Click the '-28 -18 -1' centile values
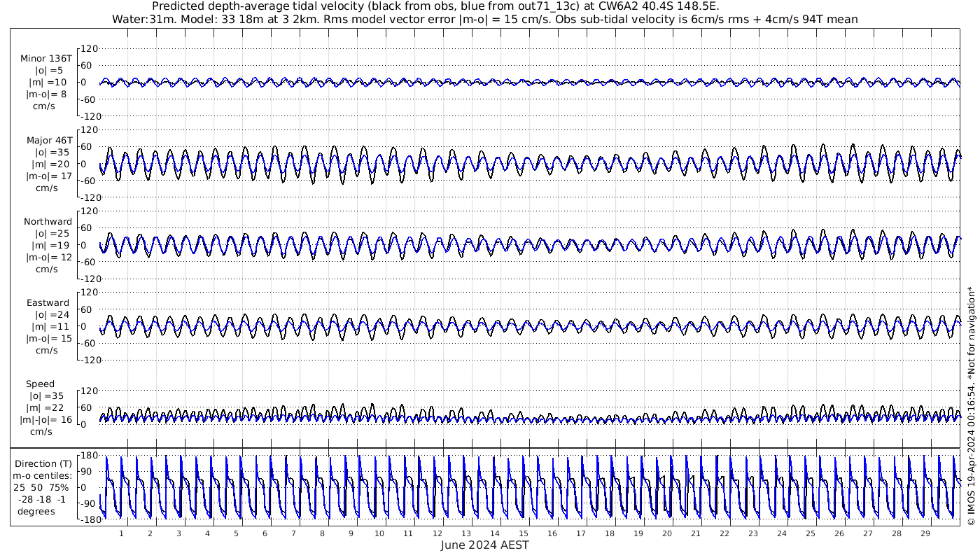This screenshot has height=560, width=980. tap(41, 499)
